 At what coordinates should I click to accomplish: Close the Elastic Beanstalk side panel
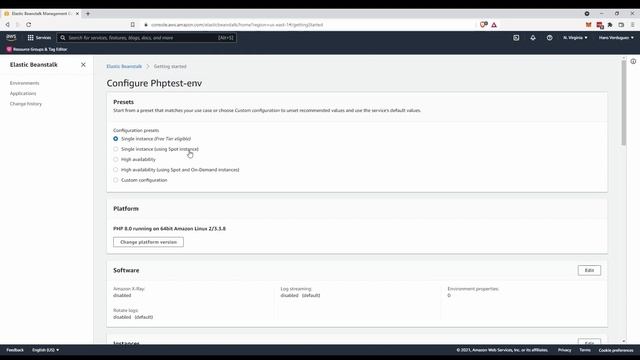[x=83, y=64]
